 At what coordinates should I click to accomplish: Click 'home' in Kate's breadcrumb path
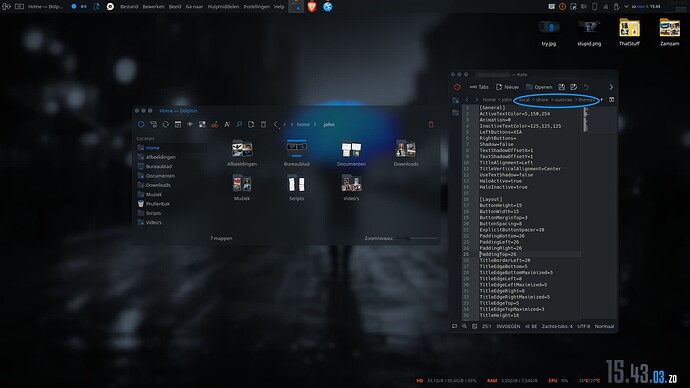[x=489, y=100]
